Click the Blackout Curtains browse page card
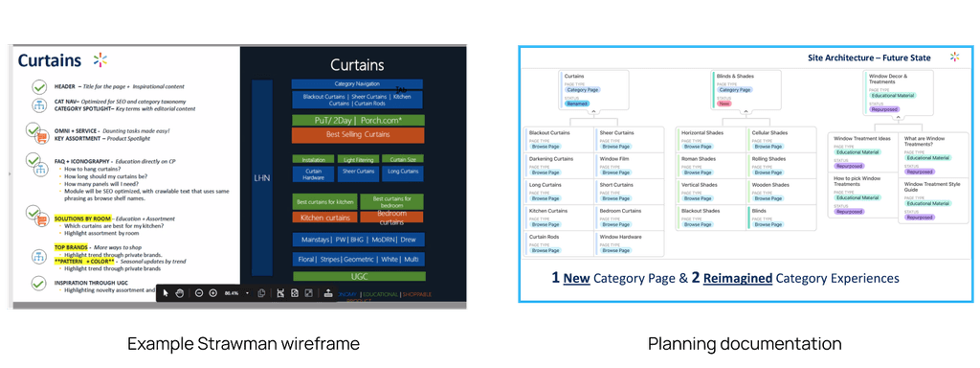Image resolution: width=980 pixels, height=368 pixels. (x=559, y=139)
